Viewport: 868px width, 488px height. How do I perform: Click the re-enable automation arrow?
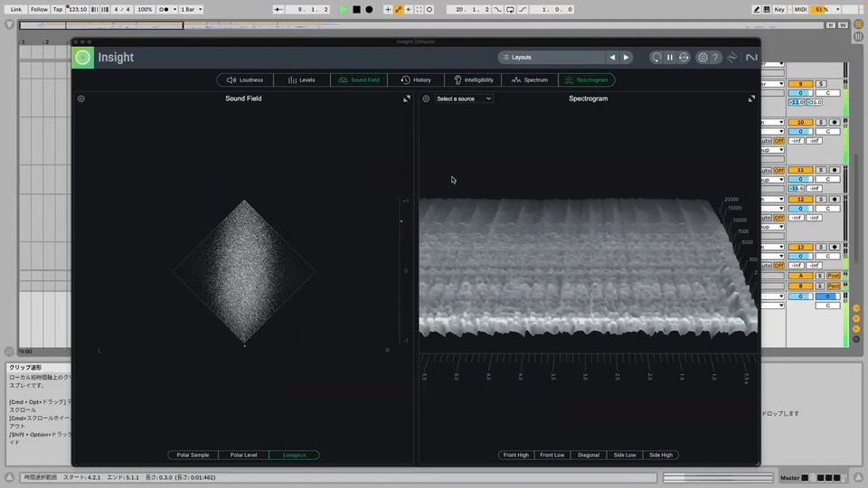409,9
